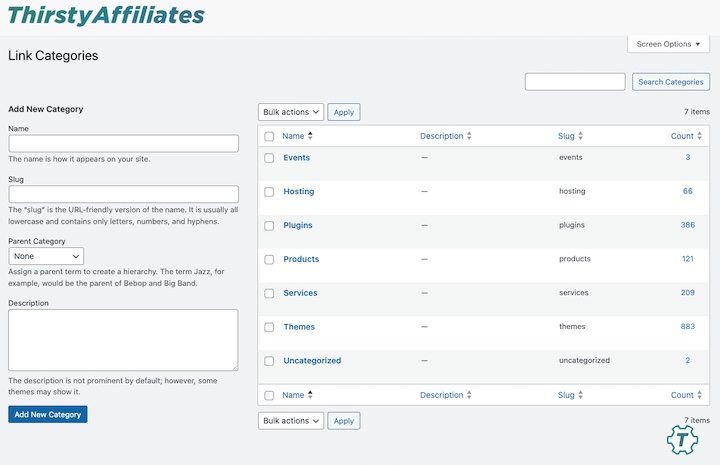Click the Slug column header at top
This screenshot has width=720, height=465.
click(566, 136)
